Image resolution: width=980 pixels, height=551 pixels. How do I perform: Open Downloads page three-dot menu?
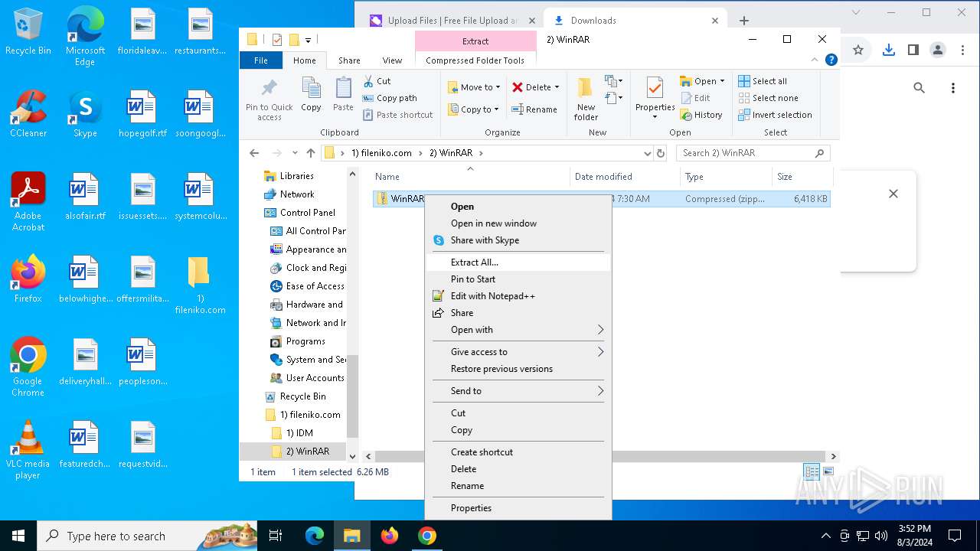[952, 88]
